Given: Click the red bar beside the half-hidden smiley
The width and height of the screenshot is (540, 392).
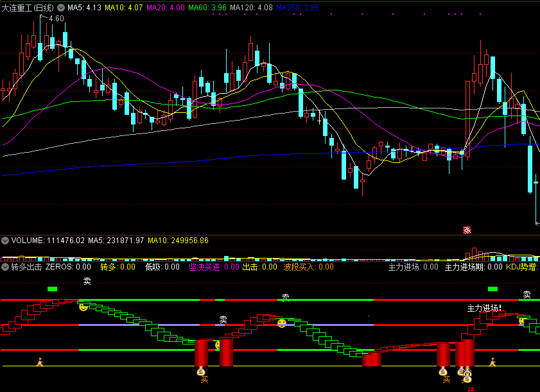Looking at the screenshot, I should point(226,352).
